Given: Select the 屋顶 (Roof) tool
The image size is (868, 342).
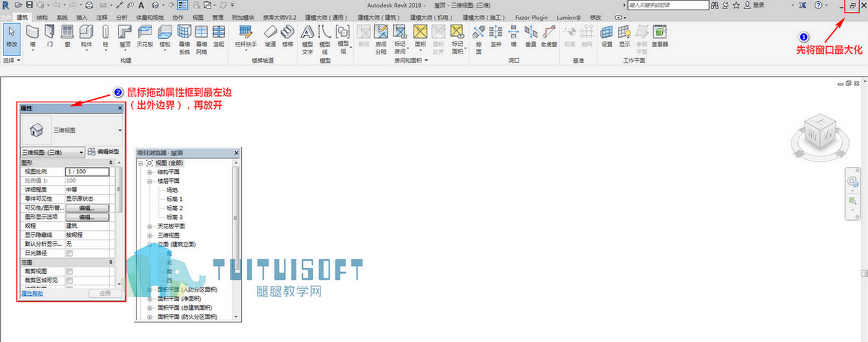Looking at the screenshot, I should [125, 36].
